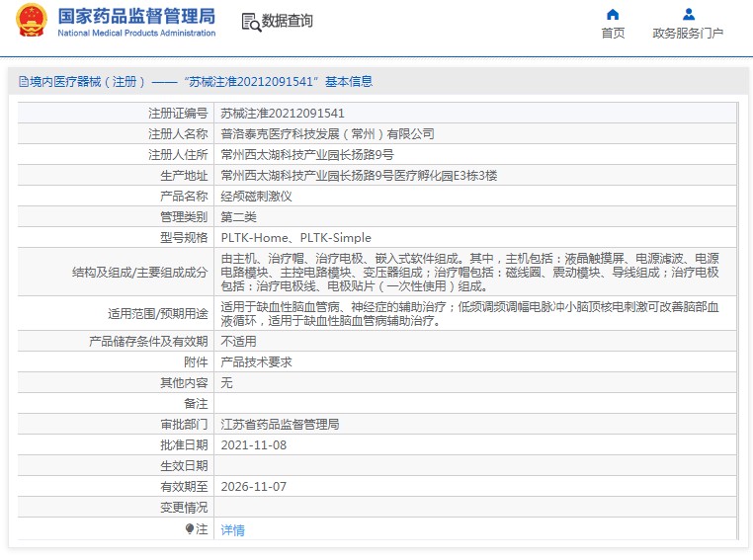Click the registrant name 普洛泰克医疗科技发展 cell
The width and height of the screenshot is (753, 560).
(327, 134)
